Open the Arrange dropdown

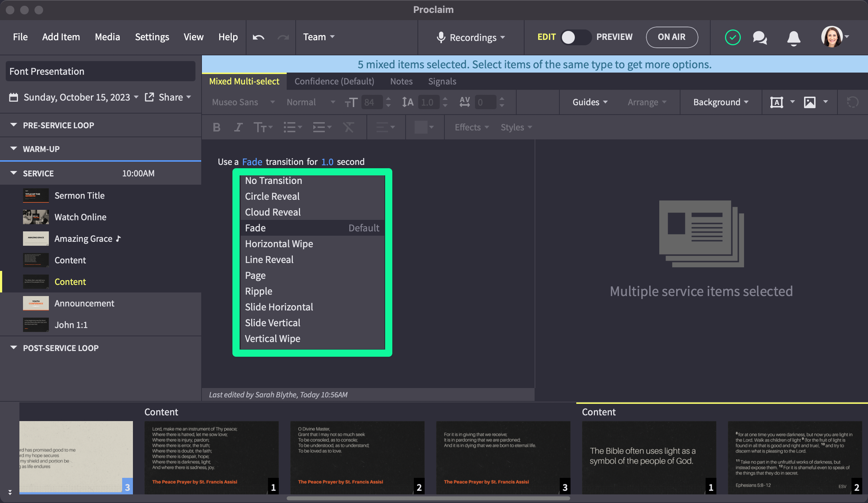(x=647, y=102)
